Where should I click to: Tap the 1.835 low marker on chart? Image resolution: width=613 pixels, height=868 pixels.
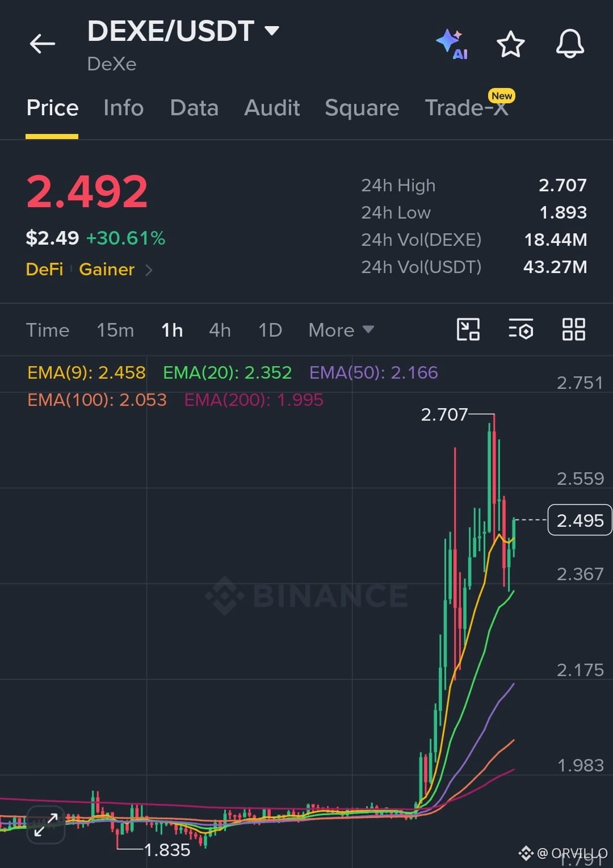pyautogui.click(x=167, y=850)
